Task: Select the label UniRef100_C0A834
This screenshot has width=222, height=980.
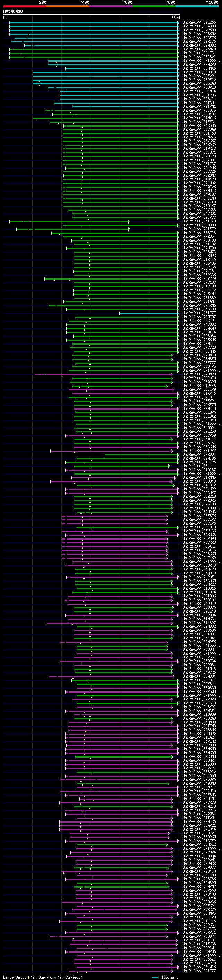Action: coord(199,677)
